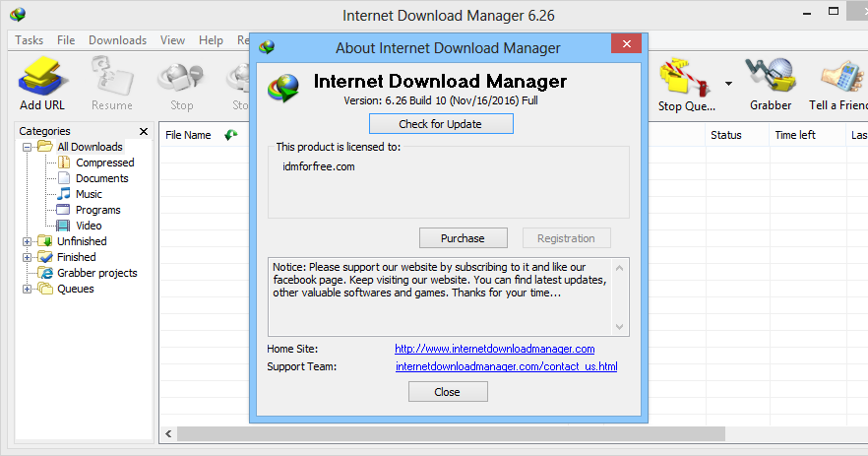Open the Grabber tool icon
The height and width of the screenshot is (456, 868).
point(771,75)
